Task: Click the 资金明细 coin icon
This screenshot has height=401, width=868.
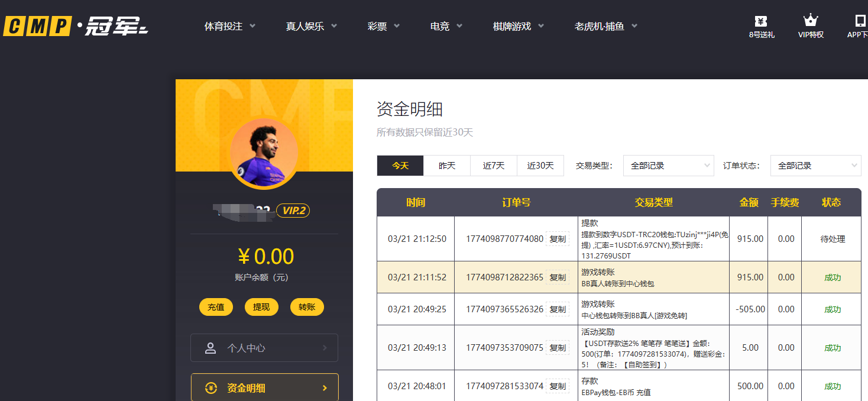Action: point(210,387)
